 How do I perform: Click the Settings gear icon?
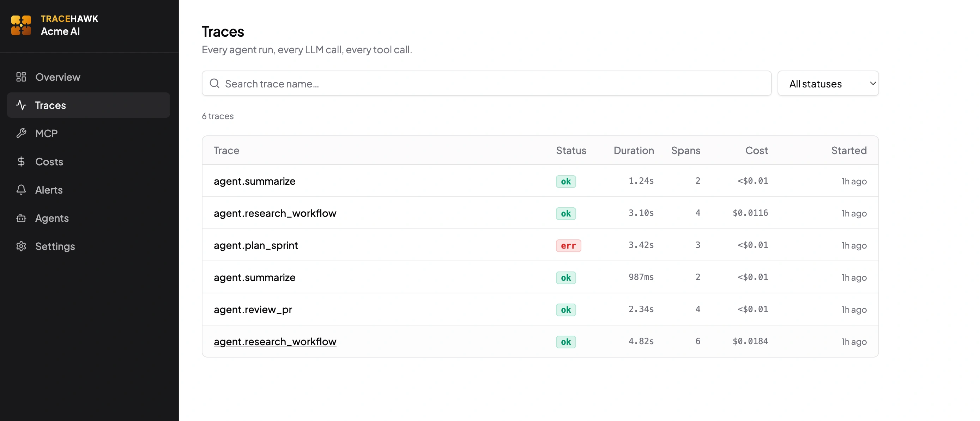tap(21, 246)
